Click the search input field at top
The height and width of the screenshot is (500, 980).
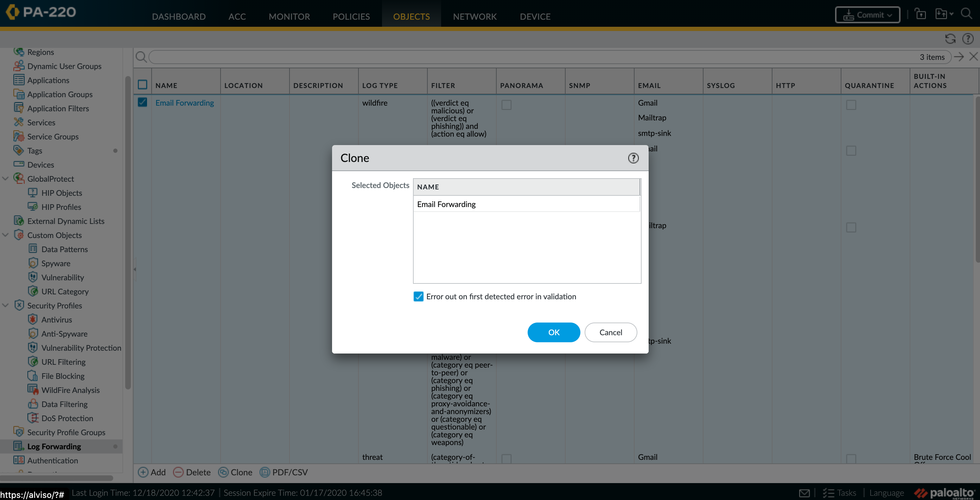point(549,57)
